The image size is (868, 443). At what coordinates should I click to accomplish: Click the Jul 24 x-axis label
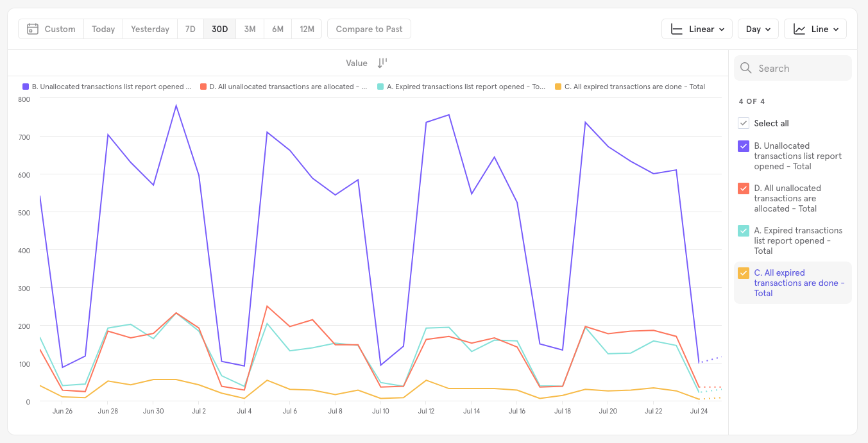tap(699, 412)
